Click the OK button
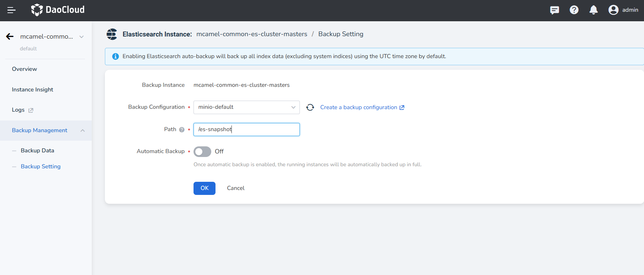Viewport: 644px width, 275px height. pyautogui.click(x=205, y=188)
